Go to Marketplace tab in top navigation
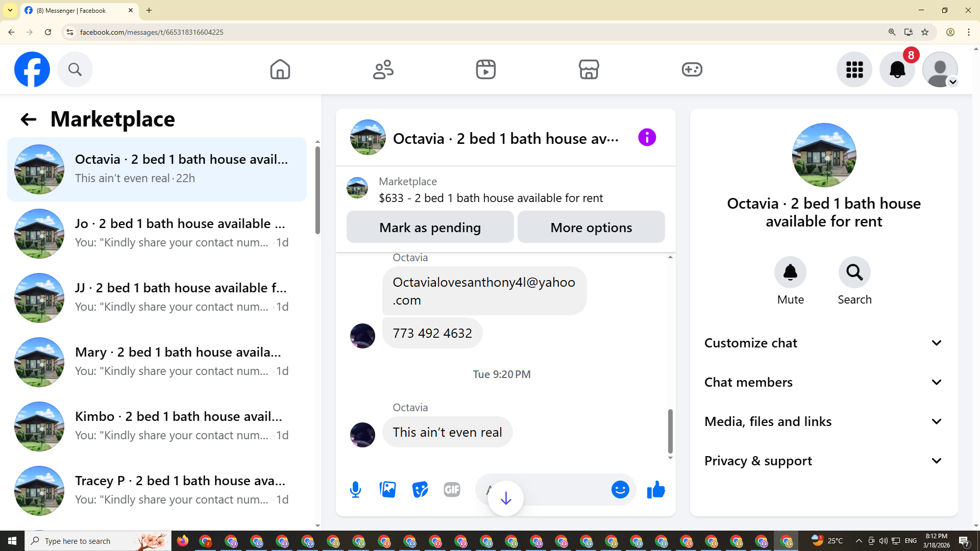This screenshot has height=551, width=980. coord(589,69)
